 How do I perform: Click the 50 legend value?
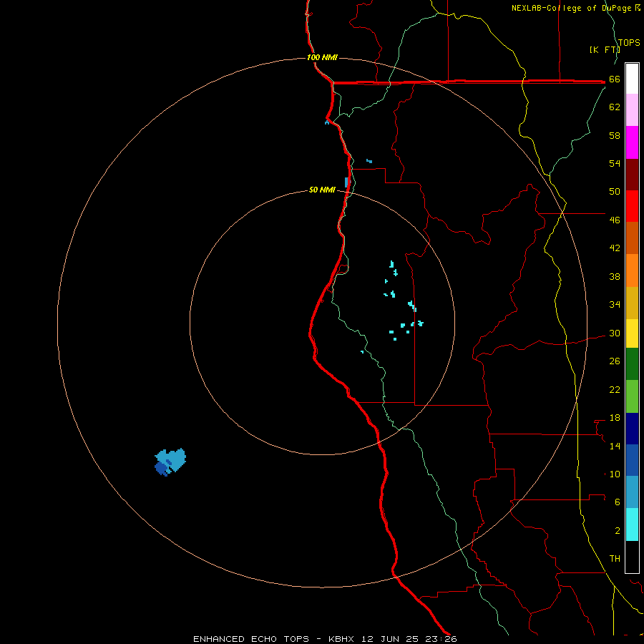615,192
